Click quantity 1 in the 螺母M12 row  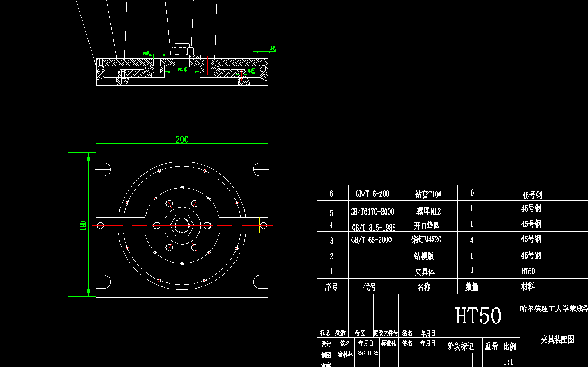pos(472,209)
